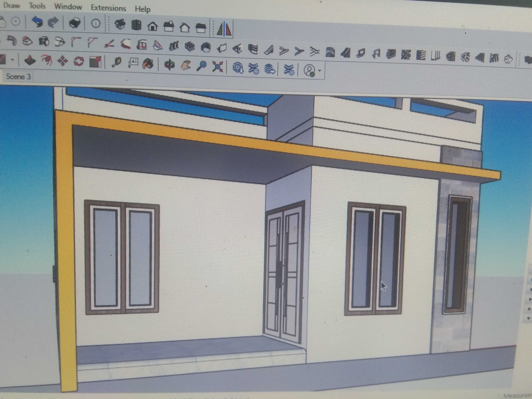Expand the account dropdown arrow

(320, 71)
